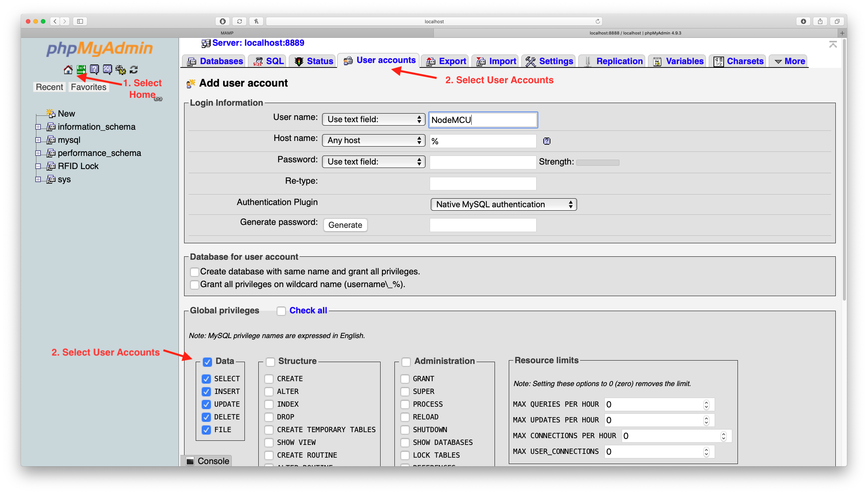
Task: Click MAX QUERIES PER HOUR stepper arrows
Action: pyautogui.click(x=706, y=405)
